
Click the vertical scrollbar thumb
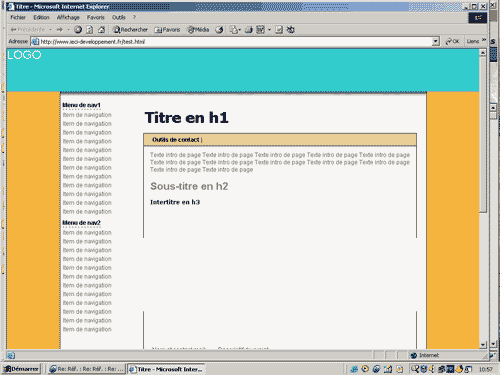pyautogui.click(x=482, y=134)
